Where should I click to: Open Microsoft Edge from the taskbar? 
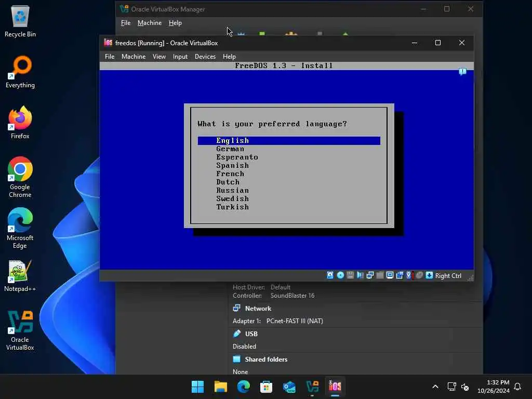(x=243, y=387)
